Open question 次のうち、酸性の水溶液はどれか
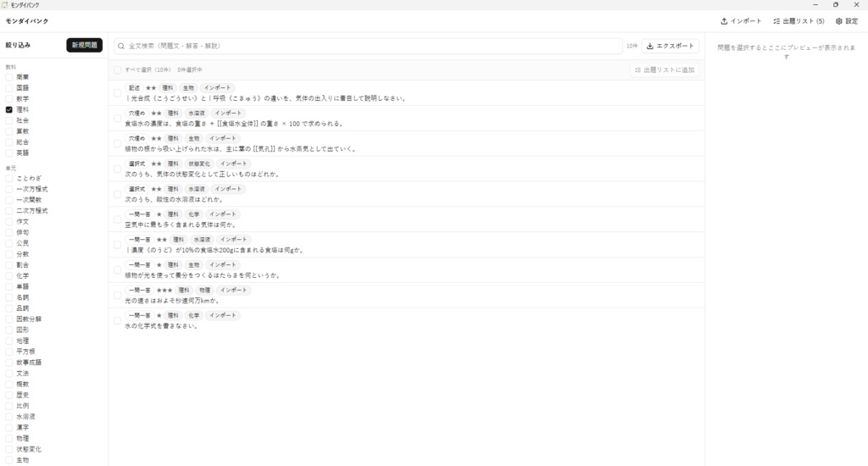868x466 pixels. coord(174,199)
